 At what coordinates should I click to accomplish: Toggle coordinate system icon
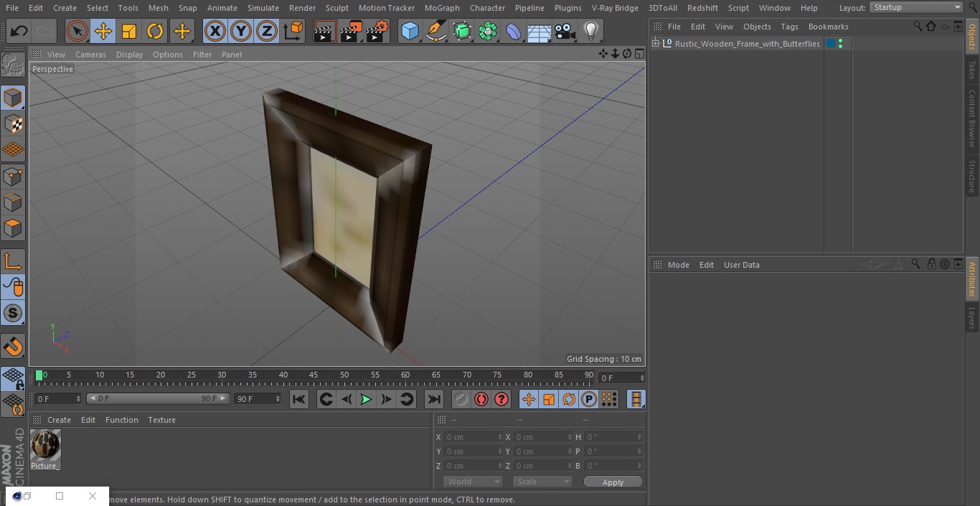click(x=293, y=31)
